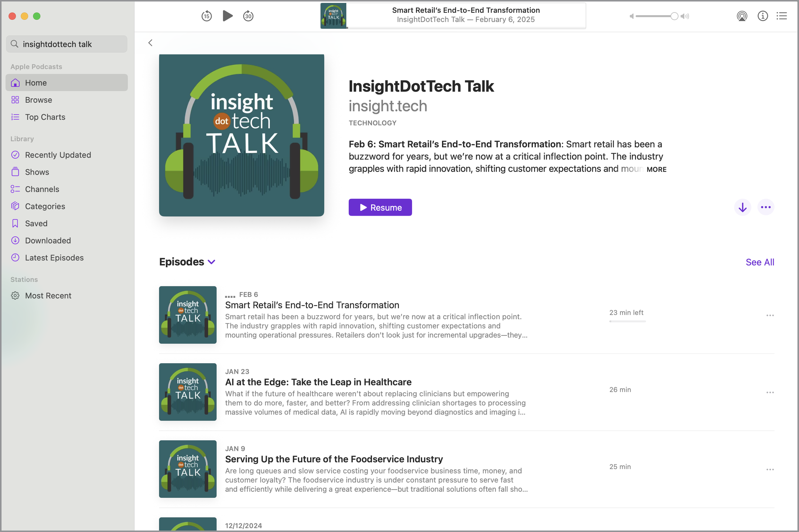Click the Resume button
This screenshot has height=532, width=799.
tap(380, 207)
